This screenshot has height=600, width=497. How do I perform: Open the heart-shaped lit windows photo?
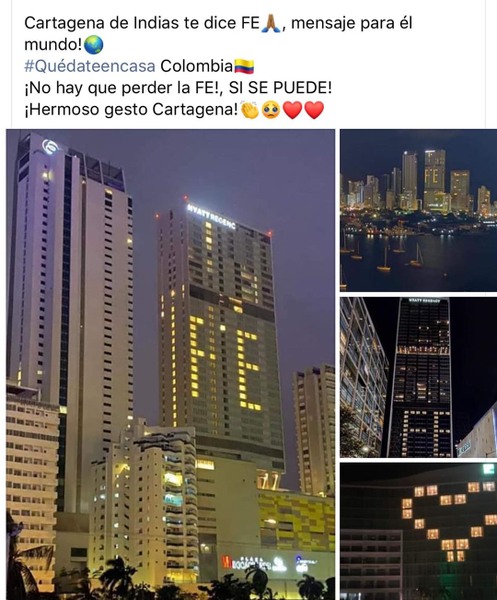point(418,531)
